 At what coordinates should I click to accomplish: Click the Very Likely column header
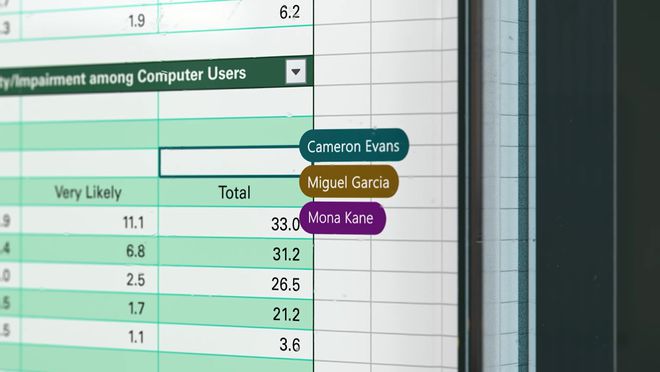click(x=89, y=192)
